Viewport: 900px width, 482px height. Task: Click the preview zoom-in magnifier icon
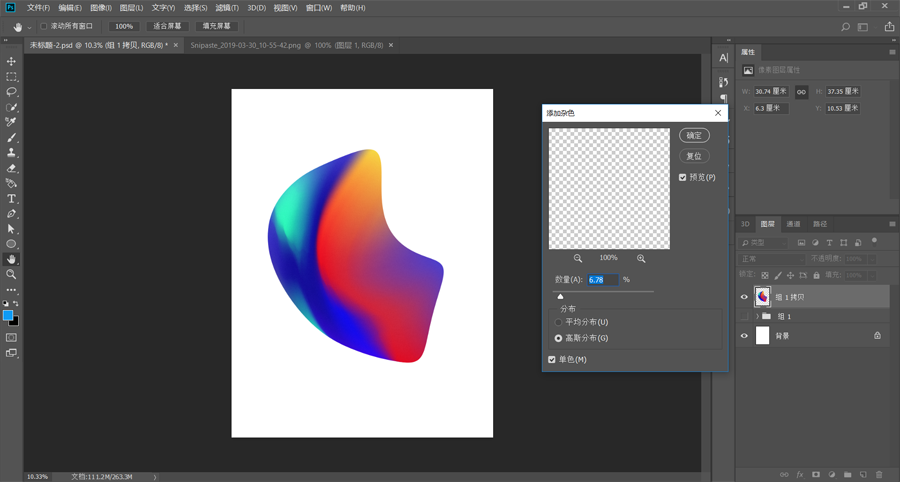click(641, 258)
